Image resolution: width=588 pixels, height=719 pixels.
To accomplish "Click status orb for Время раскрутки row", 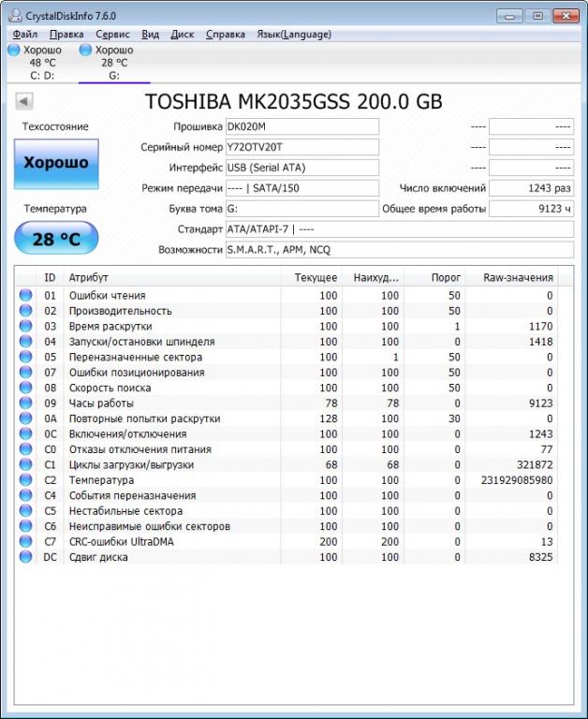I will [25, 326].
